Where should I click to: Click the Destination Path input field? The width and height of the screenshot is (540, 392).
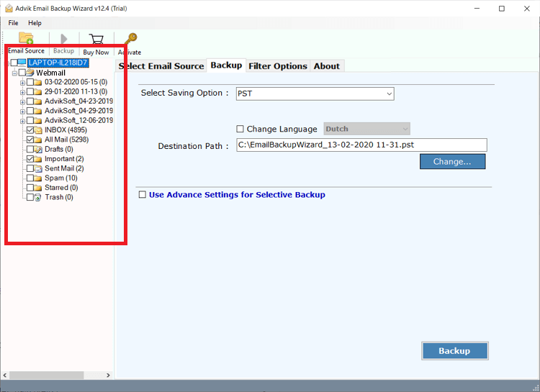tap(361, 145)
